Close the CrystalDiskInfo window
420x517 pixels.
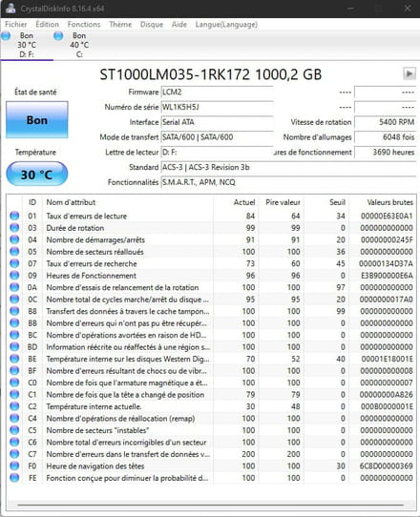[408, 9]
